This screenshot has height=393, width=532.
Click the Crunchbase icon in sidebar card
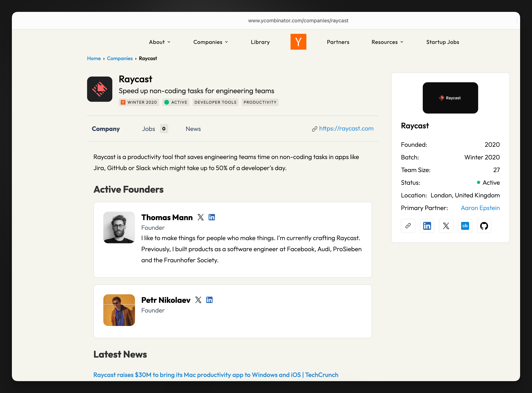coord(465,226)
